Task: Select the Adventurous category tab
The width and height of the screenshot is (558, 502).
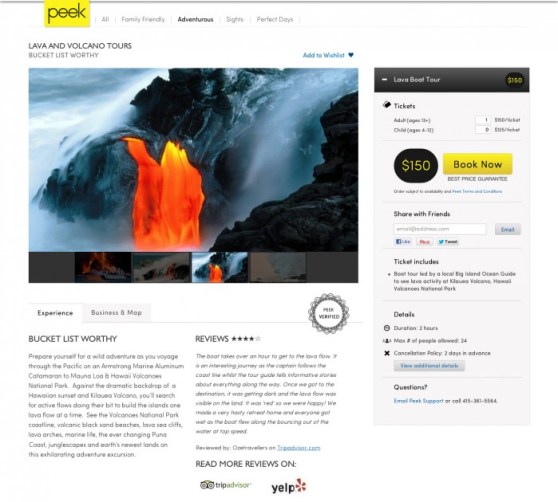Action: (195, 20)
